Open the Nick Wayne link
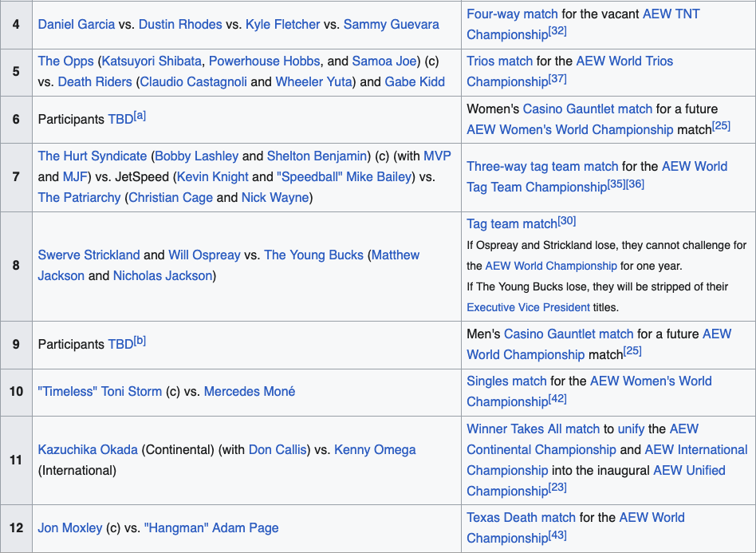This screenshot has height=553, width=756. (x=275, y=198)
